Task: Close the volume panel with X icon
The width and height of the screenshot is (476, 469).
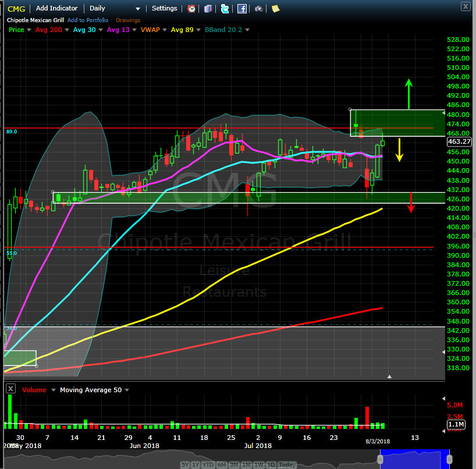Action: [x=10, y=388]
